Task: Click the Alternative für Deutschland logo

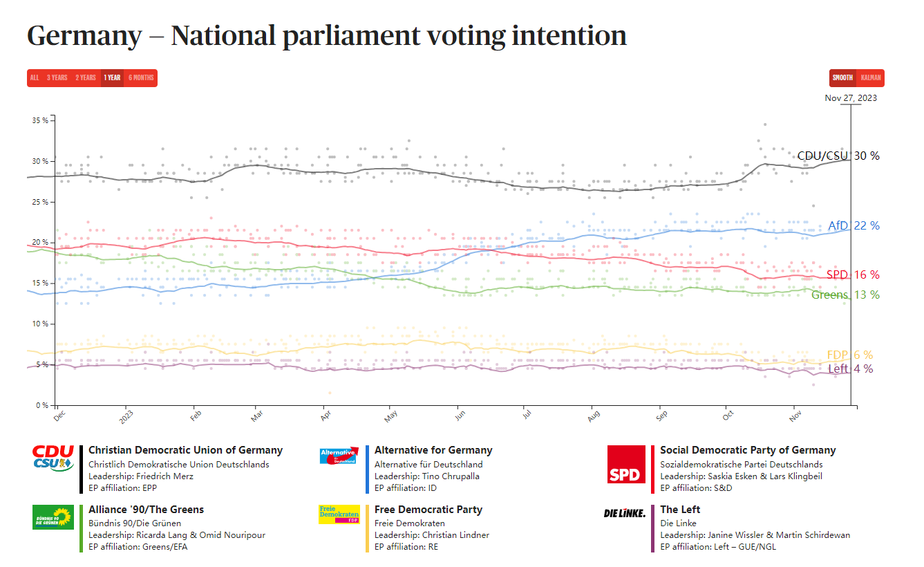Action: pos(339,456)
